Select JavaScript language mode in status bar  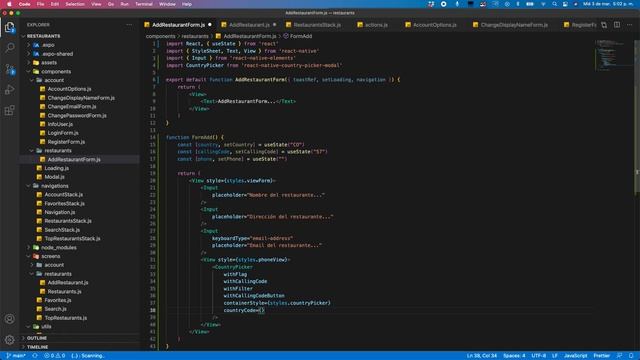click(x=576, y=356)
